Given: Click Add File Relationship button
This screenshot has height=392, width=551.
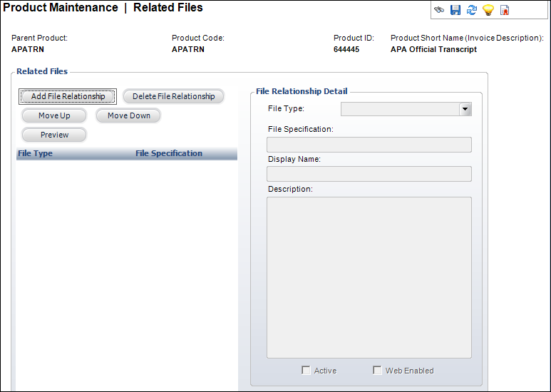Looking at the screenshot, I should 68,96.
